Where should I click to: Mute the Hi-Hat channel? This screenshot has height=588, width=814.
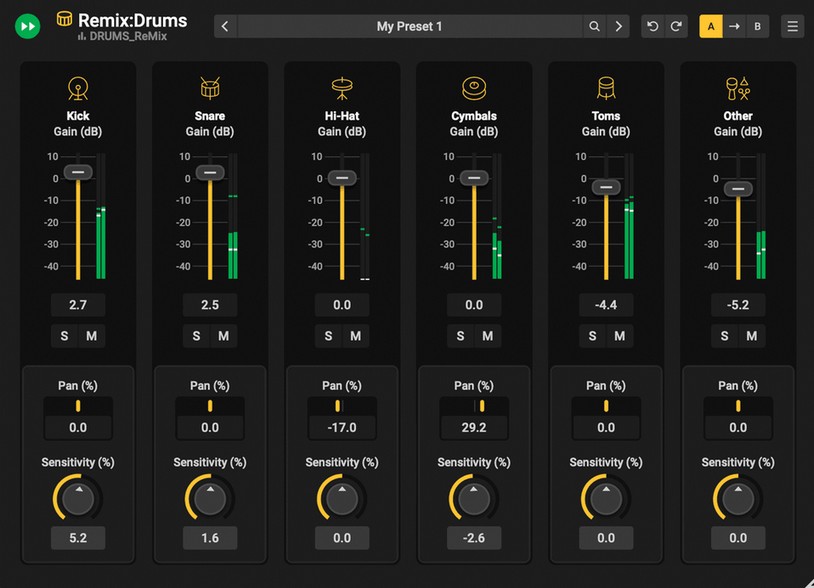[x=355, y=336]
